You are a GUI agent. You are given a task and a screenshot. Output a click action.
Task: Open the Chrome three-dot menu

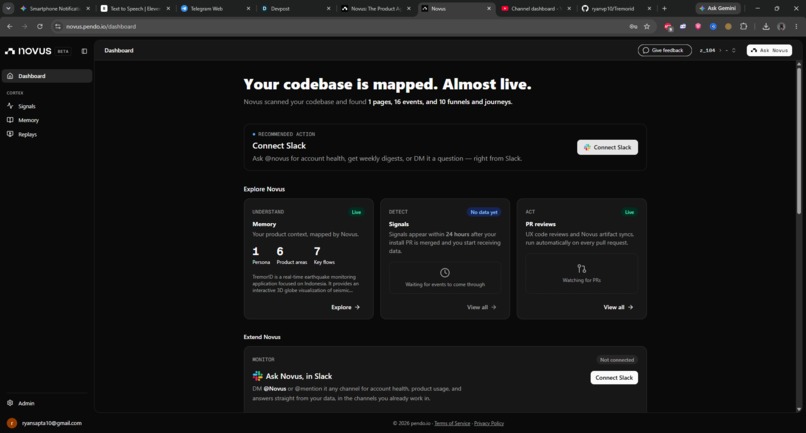(797, 27)
